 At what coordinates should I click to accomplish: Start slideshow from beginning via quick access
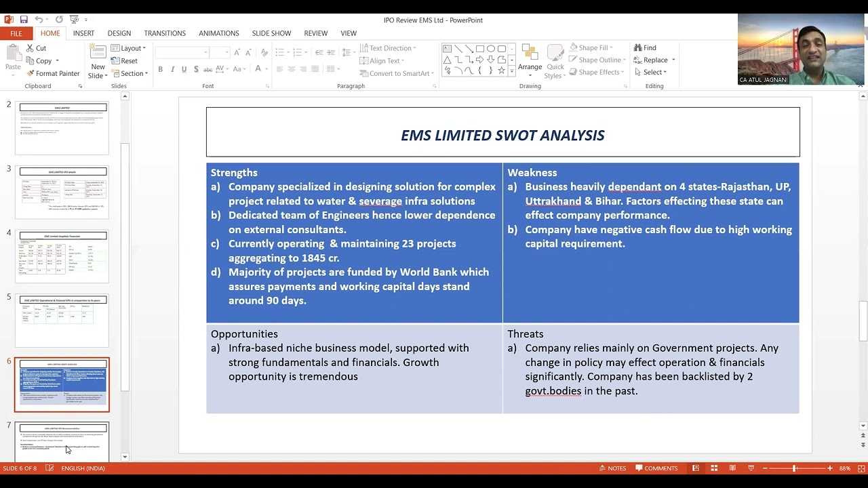pos(74,20)
